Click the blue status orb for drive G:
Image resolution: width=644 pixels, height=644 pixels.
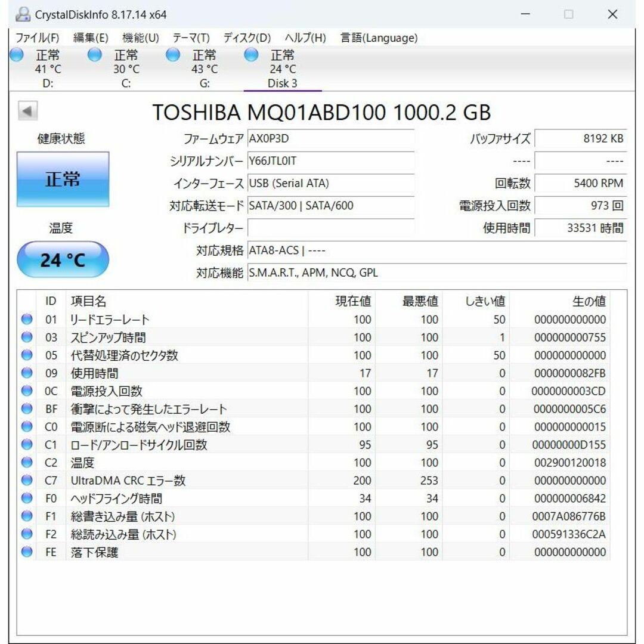point(172,55)
